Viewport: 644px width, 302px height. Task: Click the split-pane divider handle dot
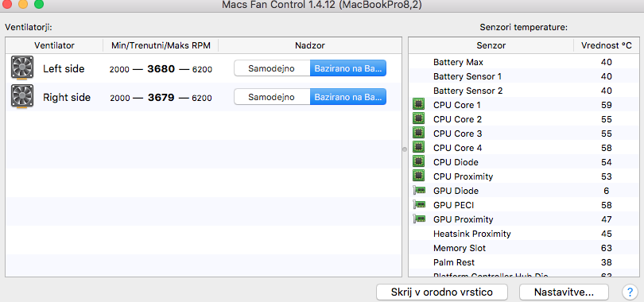coord(405,149)
